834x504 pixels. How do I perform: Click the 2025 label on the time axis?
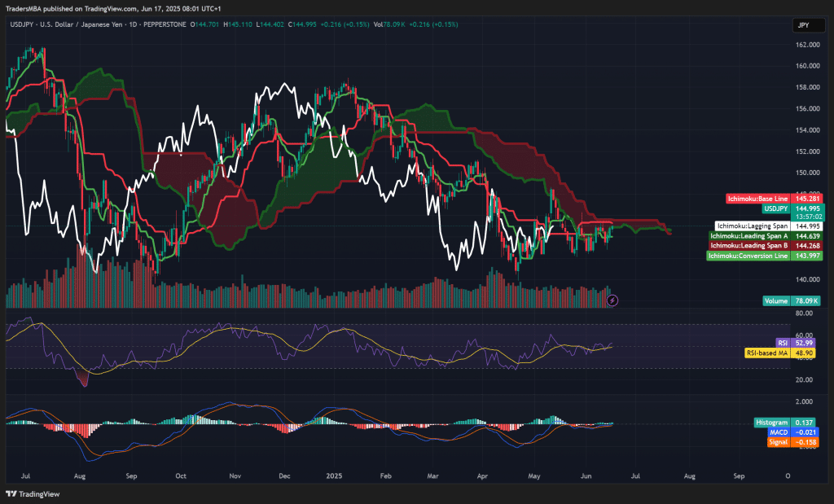click(x=335, y=476)
